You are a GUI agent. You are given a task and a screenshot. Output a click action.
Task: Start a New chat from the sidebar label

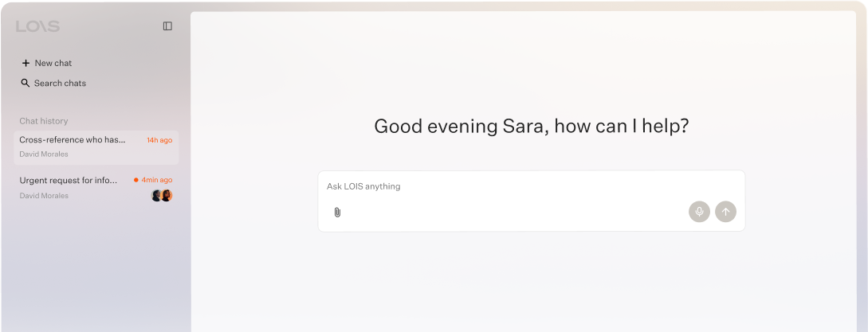[x=53, y=63]
